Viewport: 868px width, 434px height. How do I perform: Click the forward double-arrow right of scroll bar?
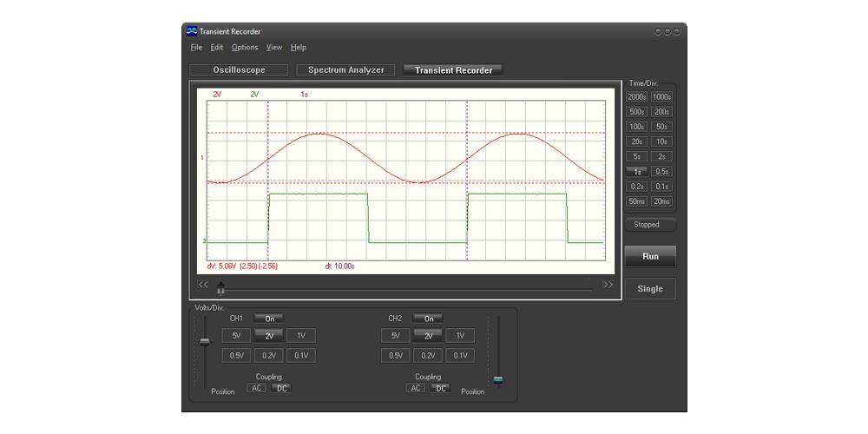point(608,285)
